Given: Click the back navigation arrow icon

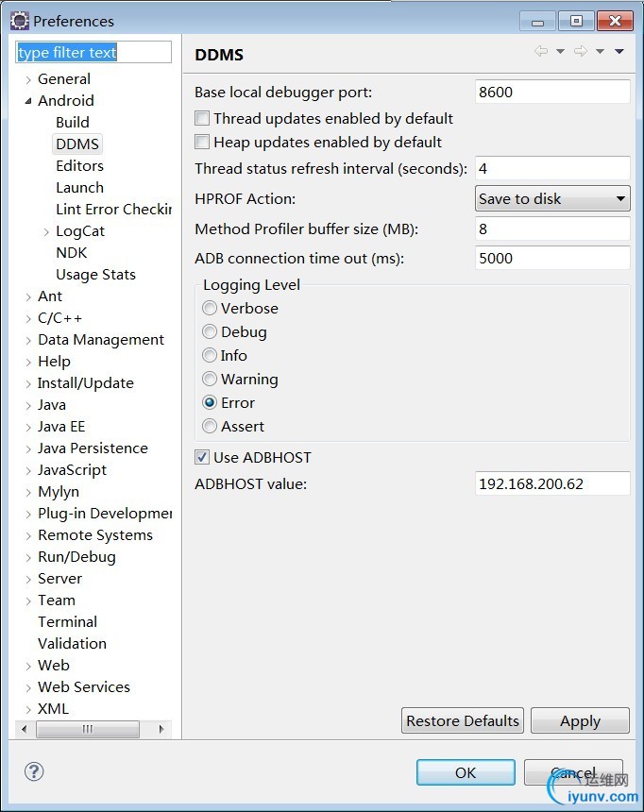Looking at the screenshot, I should [x=541, y=51].
